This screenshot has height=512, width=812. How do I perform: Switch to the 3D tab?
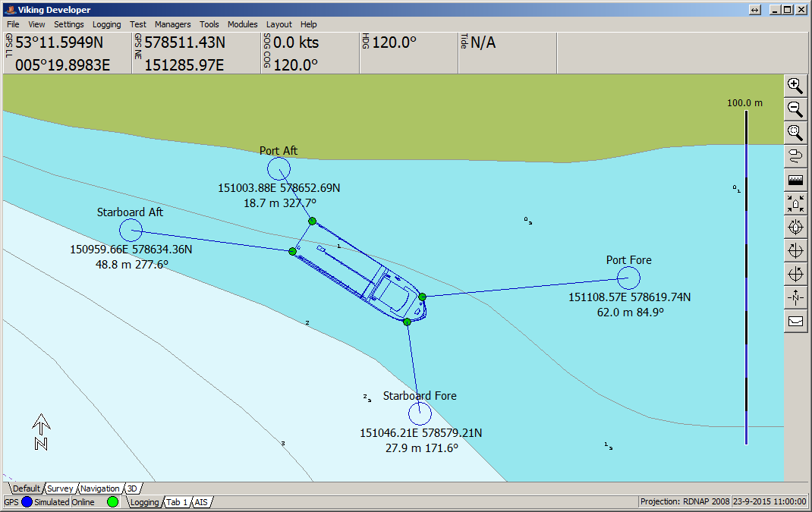point(133,488)
